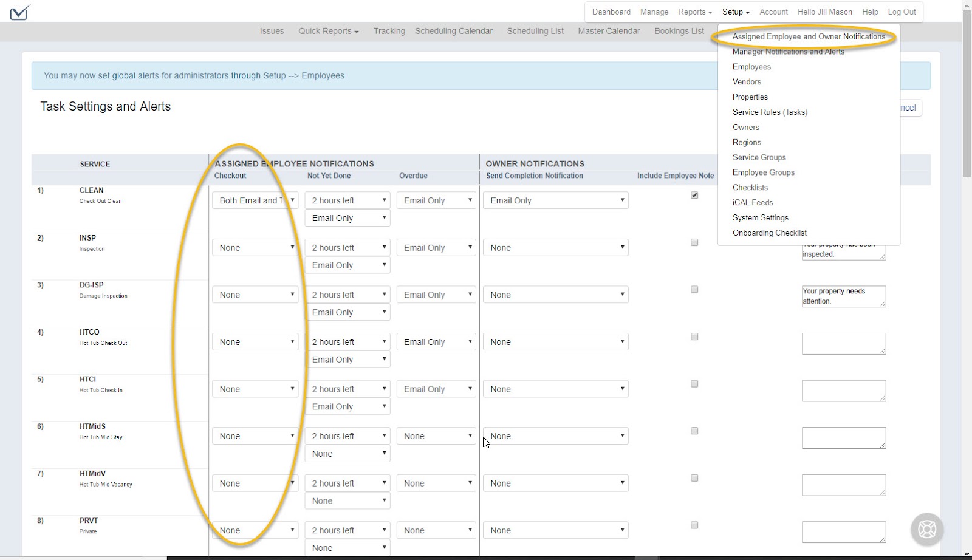Open Scheduling List link
This screenshot has width=972, height=560.
point(535,31)
